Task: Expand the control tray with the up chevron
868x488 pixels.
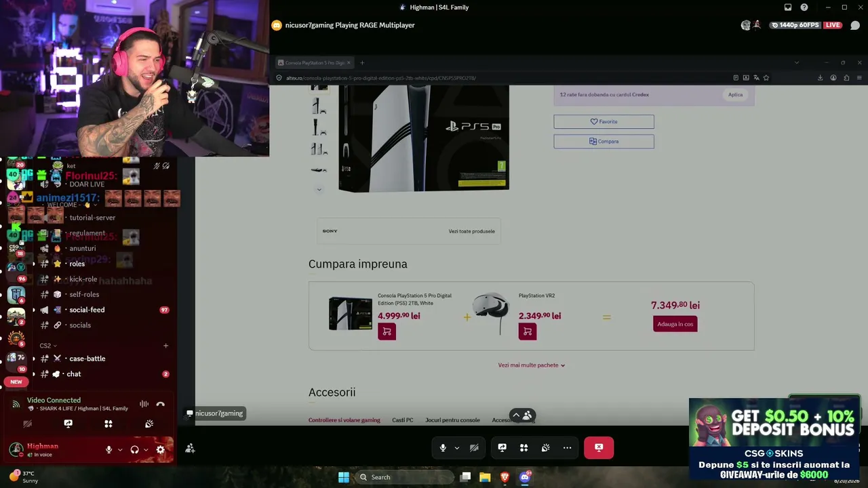Action: point(516,415)
